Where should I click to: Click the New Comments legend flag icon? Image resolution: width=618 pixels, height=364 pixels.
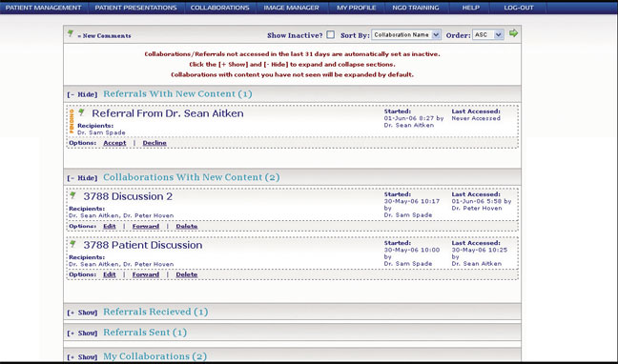[71, 33]
